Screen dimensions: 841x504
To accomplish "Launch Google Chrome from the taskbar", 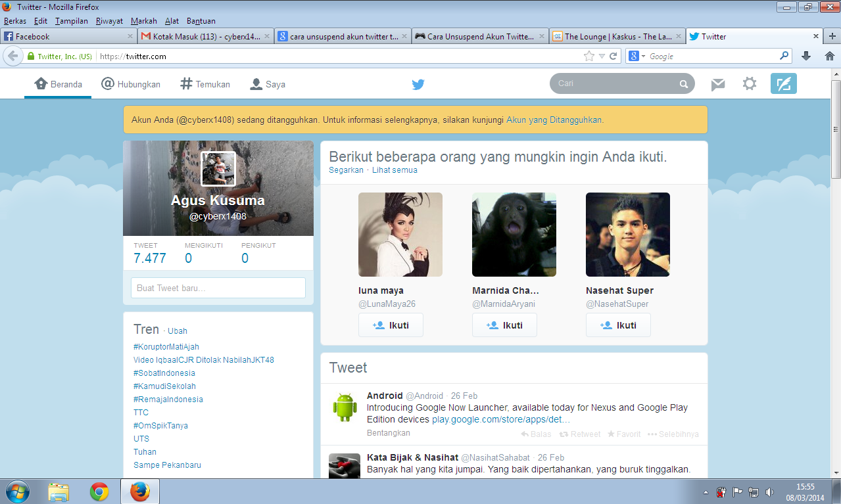I will pyautogui.click(x=99, y=492).
